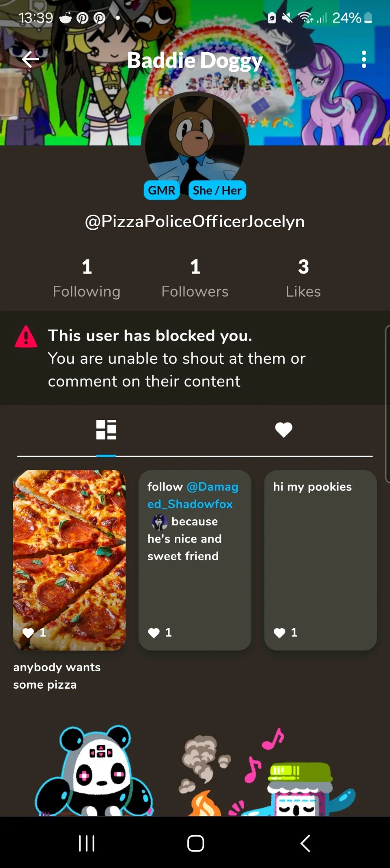Like the pizza post via heart icon
The image size is (390, 868).
(28, 633)
